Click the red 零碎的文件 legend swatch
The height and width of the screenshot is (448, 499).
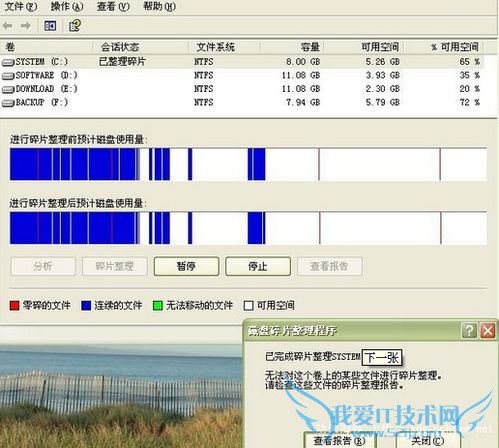(15, 305)
